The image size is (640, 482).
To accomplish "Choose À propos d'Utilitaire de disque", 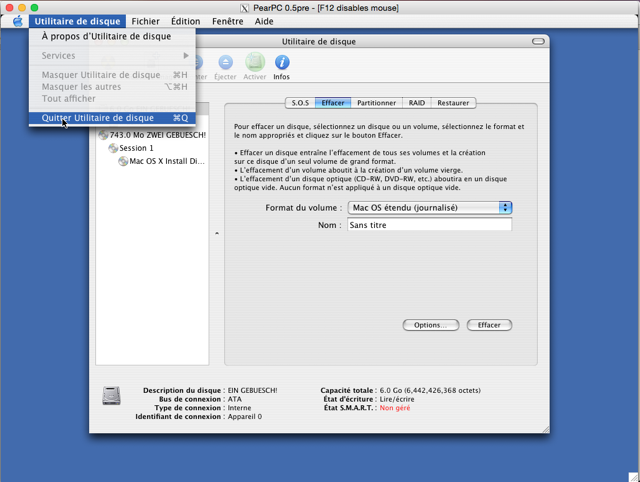I will coord(112,36).
